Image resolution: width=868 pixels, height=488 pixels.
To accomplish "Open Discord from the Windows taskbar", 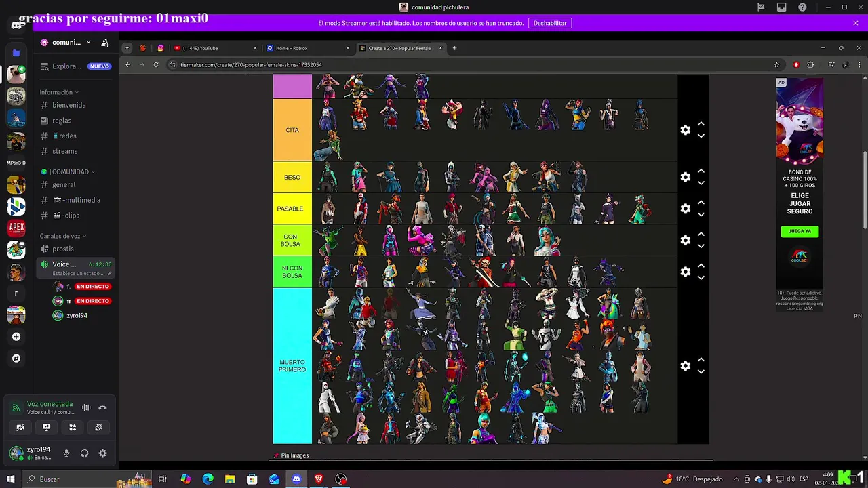I will point(296,479).
